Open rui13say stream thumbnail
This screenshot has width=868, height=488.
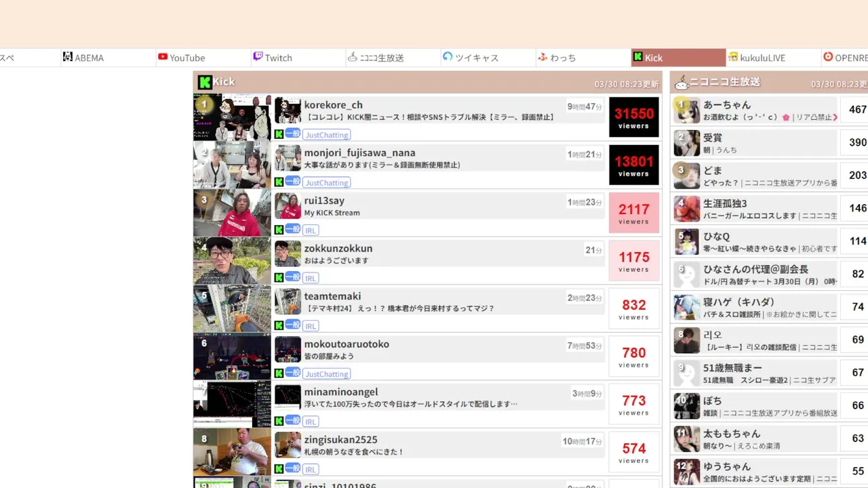click(232, 213)
